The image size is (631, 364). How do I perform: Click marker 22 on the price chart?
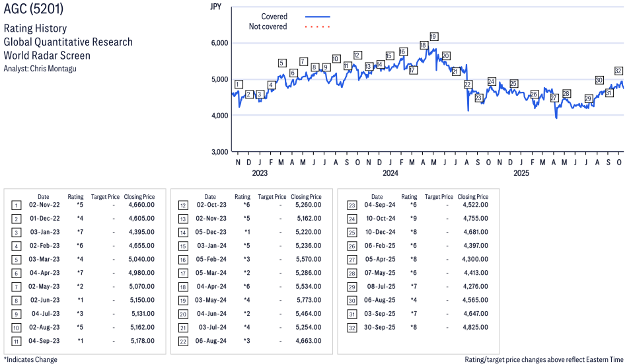tap(468, 85)
